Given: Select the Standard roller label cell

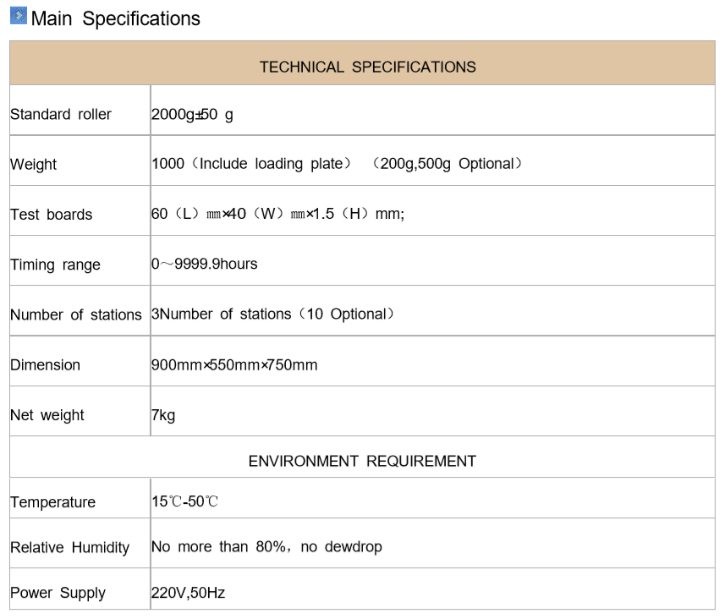Looking at the screenshot, I should point(61,114).
